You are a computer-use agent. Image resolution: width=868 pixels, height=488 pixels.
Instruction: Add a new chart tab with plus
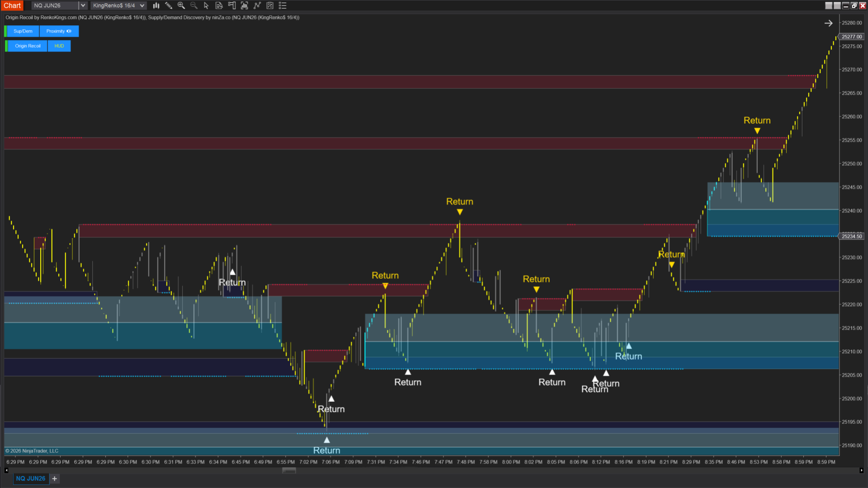55,479
